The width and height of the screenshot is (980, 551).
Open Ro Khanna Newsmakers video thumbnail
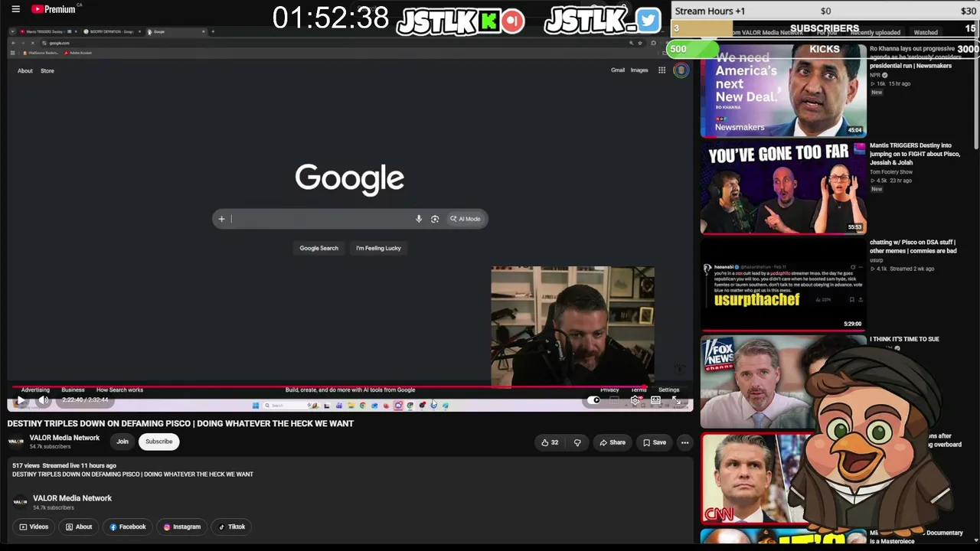click(783, 90)
